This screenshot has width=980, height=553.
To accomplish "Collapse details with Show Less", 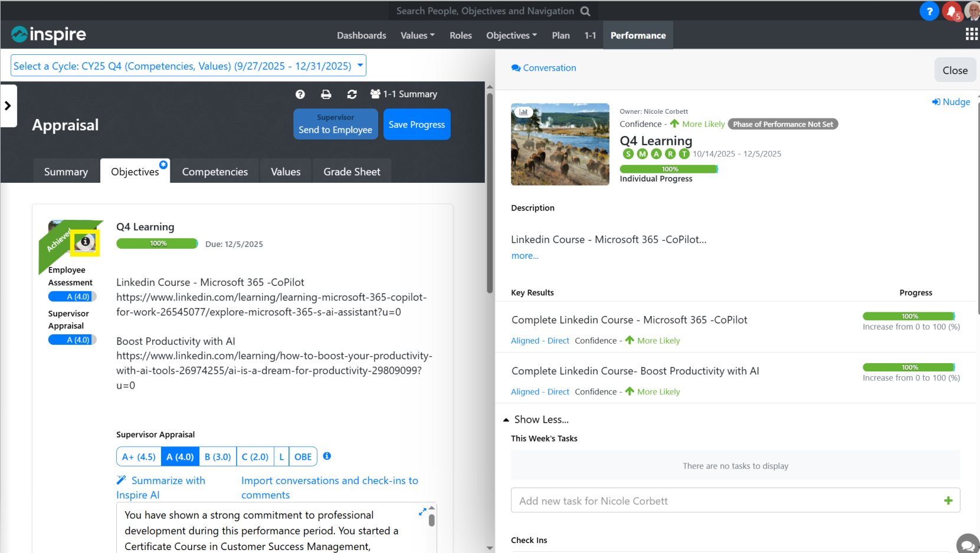I will click(x=536, y=419).
